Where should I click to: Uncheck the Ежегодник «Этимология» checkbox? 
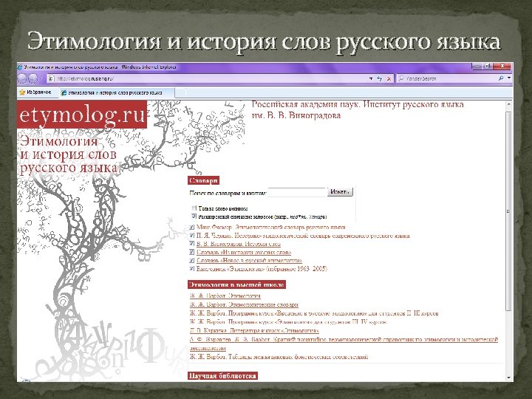click(x=192, y=268)
